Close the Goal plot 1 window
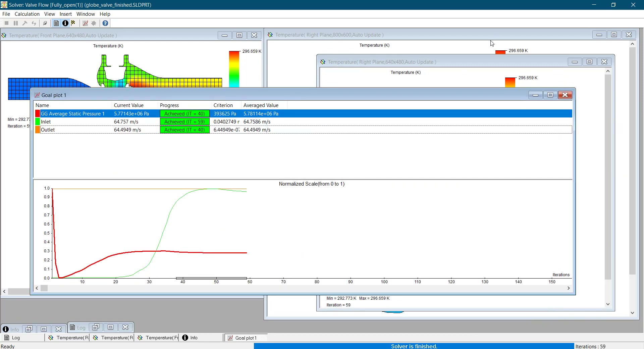 click(x=565, y=95)
